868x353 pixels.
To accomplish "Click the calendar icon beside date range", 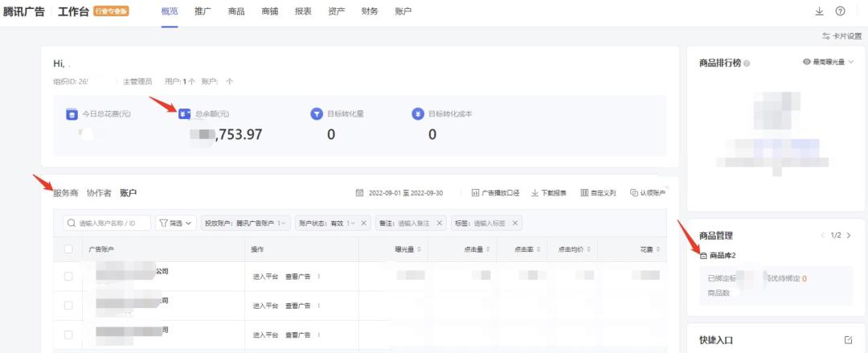I will pyautogui.click(x=359, y=193).
